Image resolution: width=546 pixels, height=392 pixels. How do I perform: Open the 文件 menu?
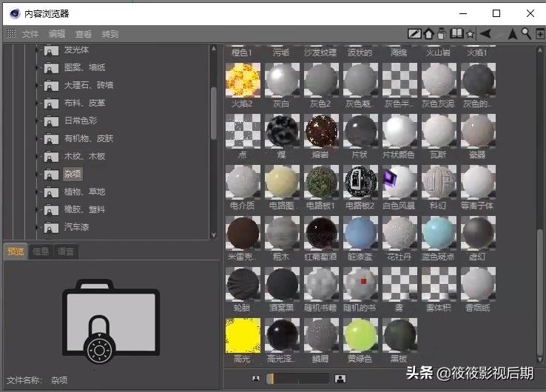pyautogui.click(x=30, y=34)
